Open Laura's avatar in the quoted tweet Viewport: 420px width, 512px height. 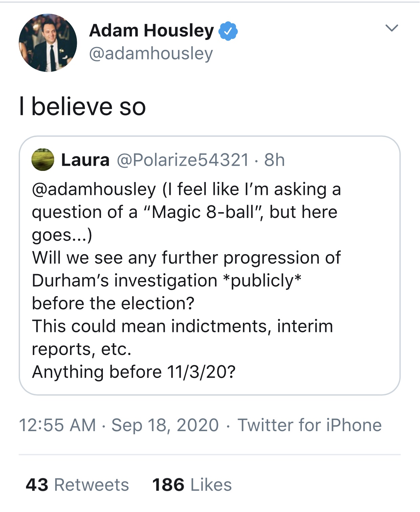point(43,159)
